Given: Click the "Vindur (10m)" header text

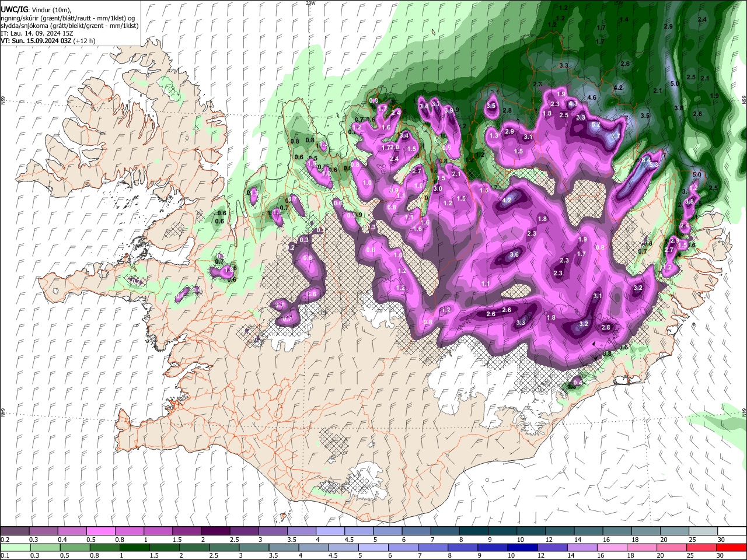Looking at the screenshot, I should coord(50,10).
